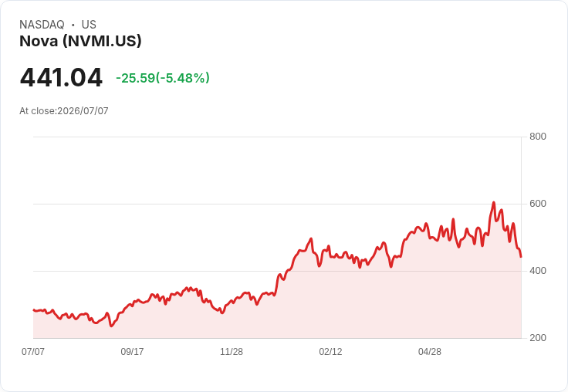The width and height of the screenshot is (568, 392).
Task: Select the 11/28 date on x-axis
Action: (x=232, y=351)
